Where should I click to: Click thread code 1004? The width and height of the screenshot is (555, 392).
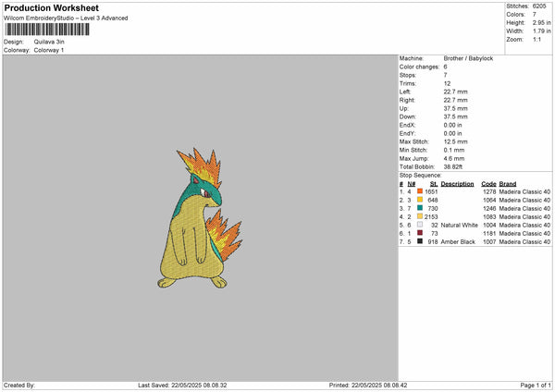[489, 225]
